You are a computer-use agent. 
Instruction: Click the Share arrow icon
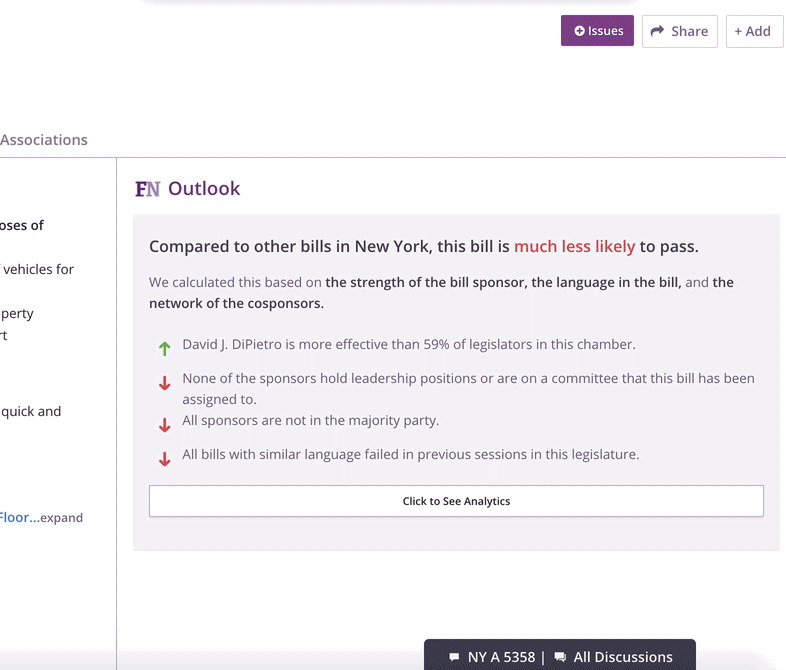[657, 31]
